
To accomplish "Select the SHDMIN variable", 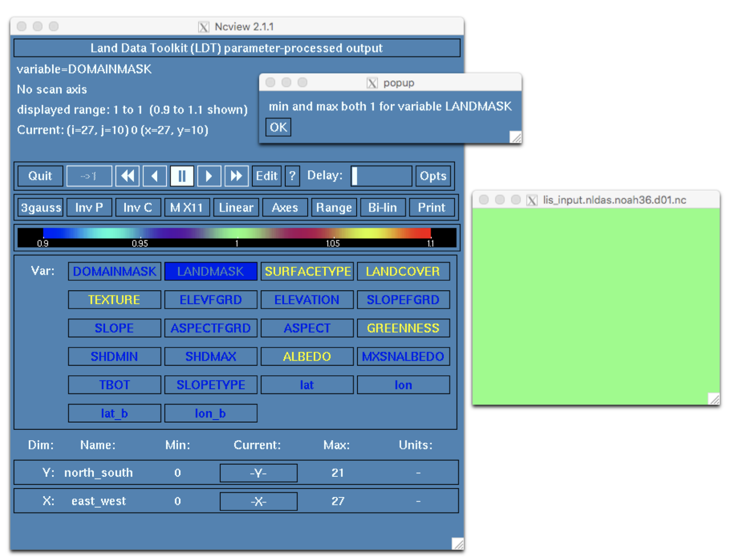I will (x=114, y=357).
